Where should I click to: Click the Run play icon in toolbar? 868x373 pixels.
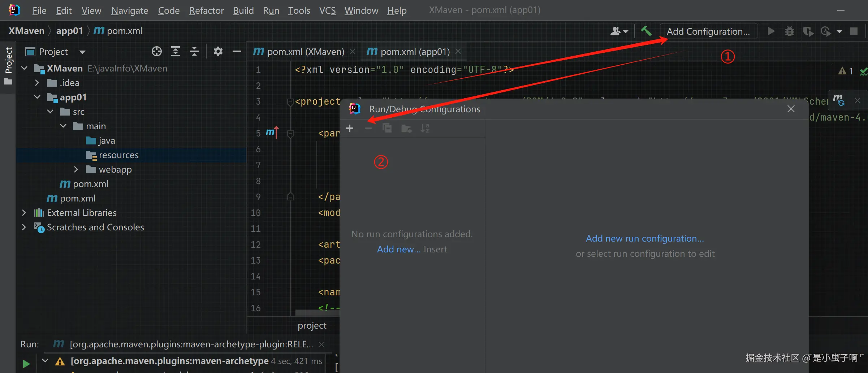tap(771, 31)
